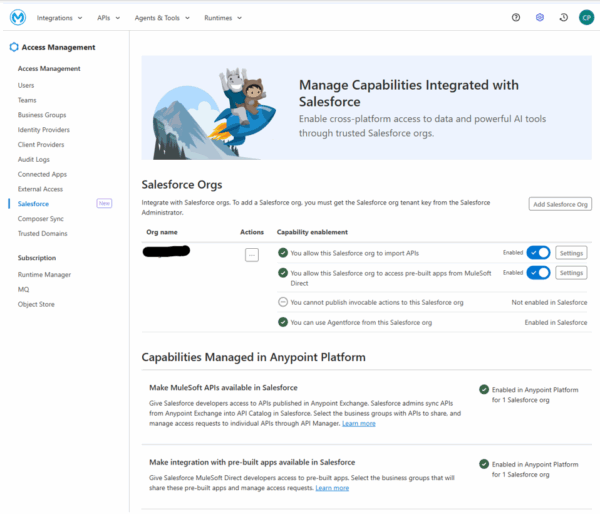Expand the APIs dropdown menu
The image size is (600, 514).
pos(108,18)
